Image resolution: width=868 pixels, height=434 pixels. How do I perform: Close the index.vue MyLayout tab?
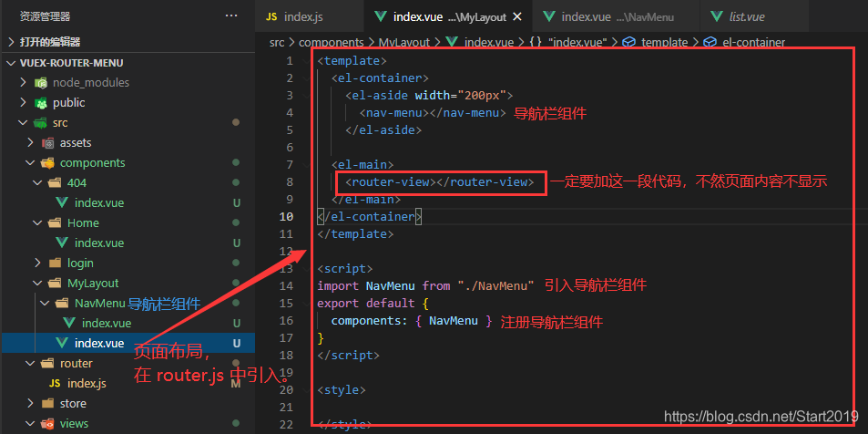[x=517, y=16]
